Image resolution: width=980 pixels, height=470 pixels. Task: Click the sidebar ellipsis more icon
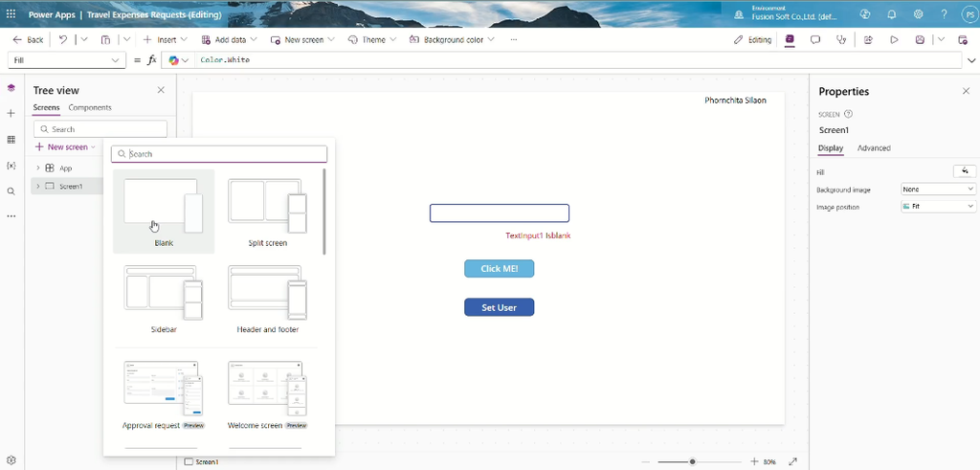(x=11, y=216)
